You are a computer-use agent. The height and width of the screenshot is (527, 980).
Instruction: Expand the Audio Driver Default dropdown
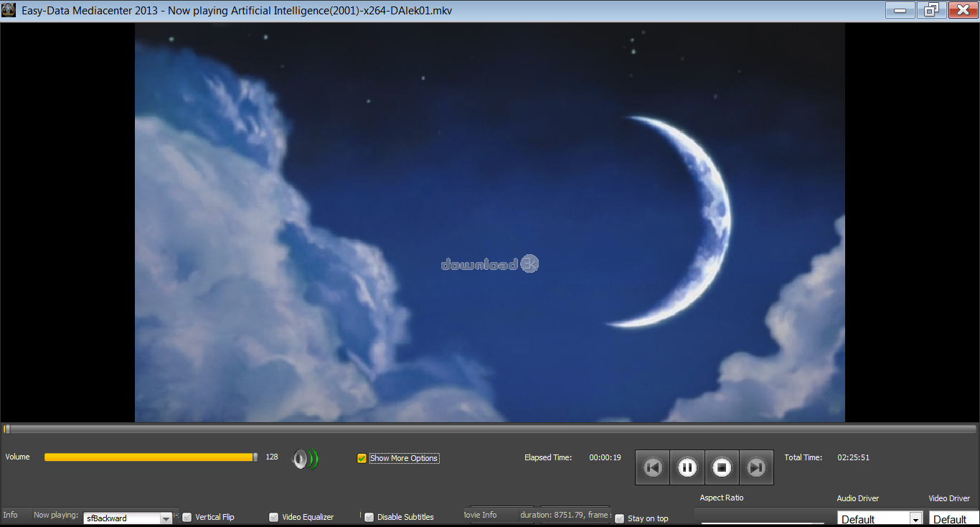[x=915, y=519]
